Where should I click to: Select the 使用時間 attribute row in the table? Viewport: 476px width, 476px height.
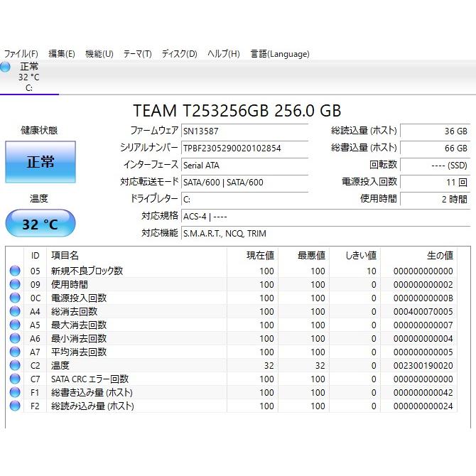(232, 284)
